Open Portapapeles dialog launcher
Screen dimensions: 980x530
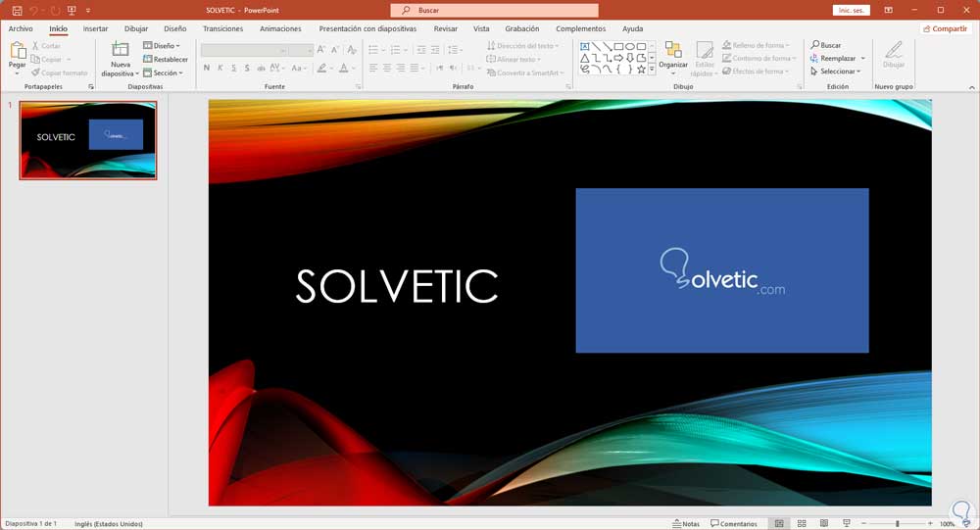[x=91, y=87]
